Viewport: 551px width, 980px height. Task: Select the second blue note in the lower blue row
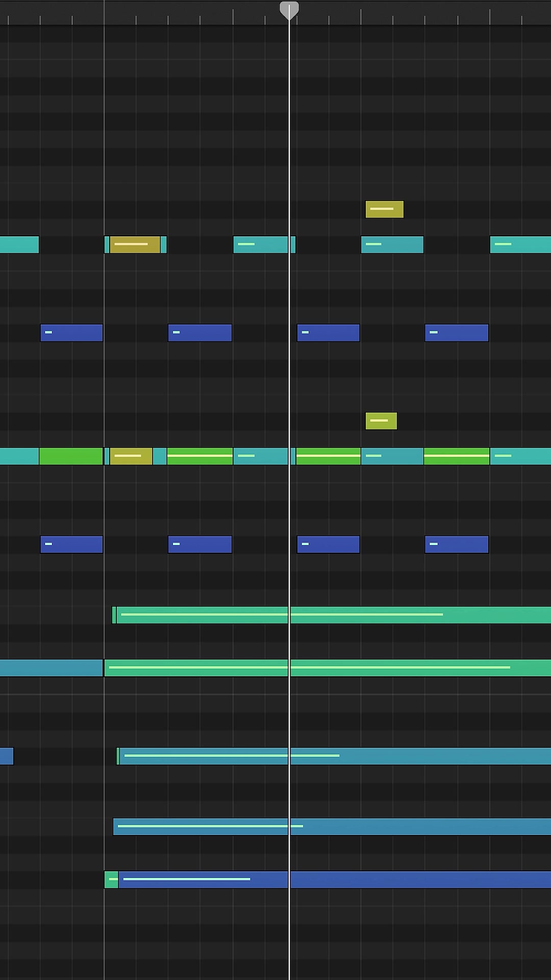pyautogui.click(x=200, y=545)
